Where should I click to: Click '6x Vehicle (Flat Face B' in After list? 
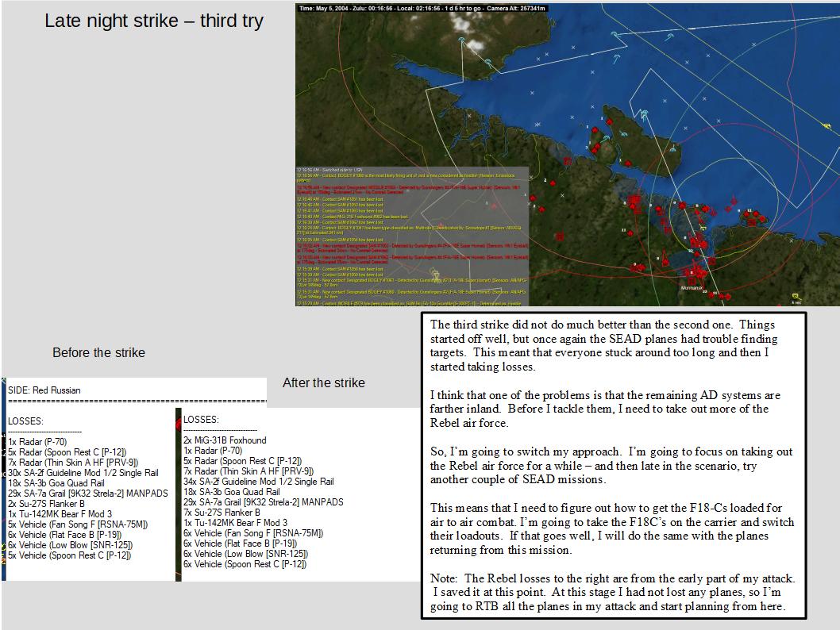pos(240,544)
